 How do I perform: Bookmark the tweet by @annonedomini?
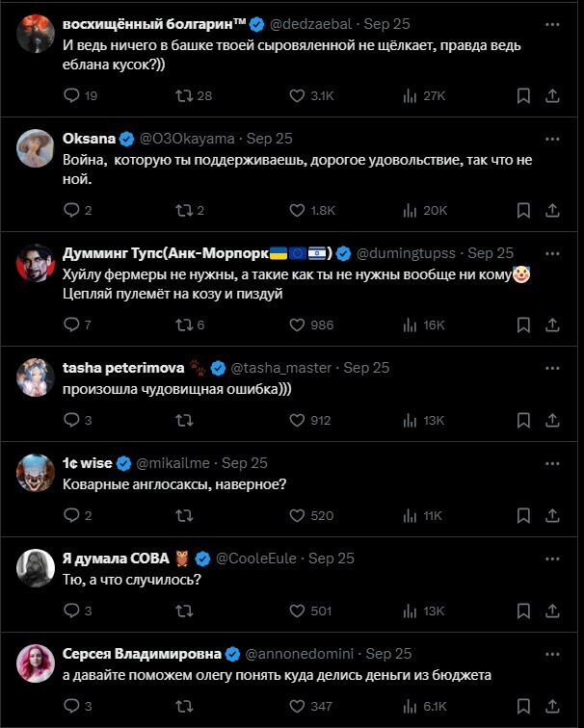click(x=523, y=705)
